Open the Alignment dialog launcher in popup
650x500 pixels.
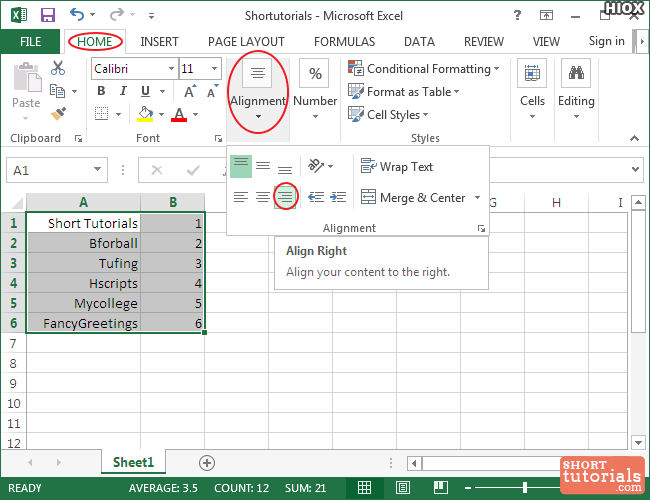point(481,228)
